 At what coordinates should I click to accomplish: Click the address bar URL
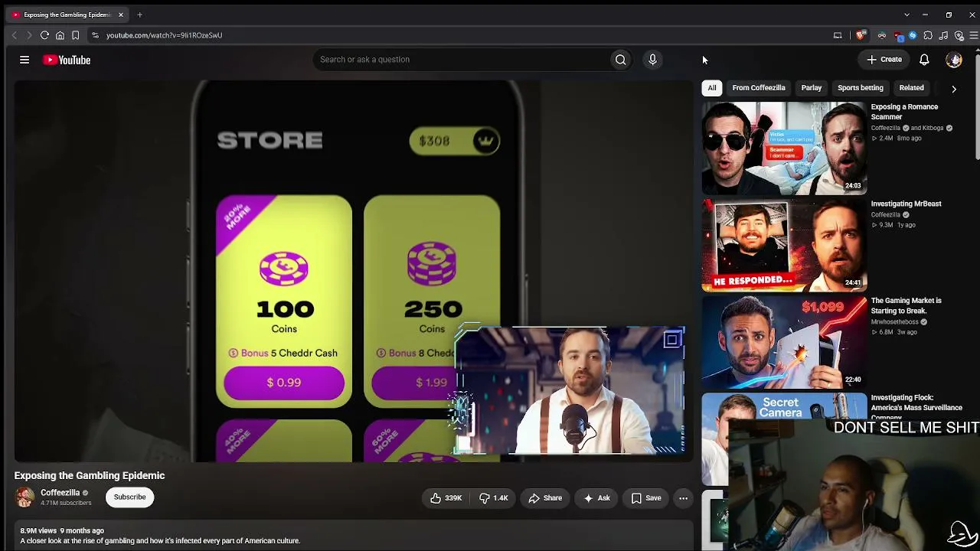164,35
